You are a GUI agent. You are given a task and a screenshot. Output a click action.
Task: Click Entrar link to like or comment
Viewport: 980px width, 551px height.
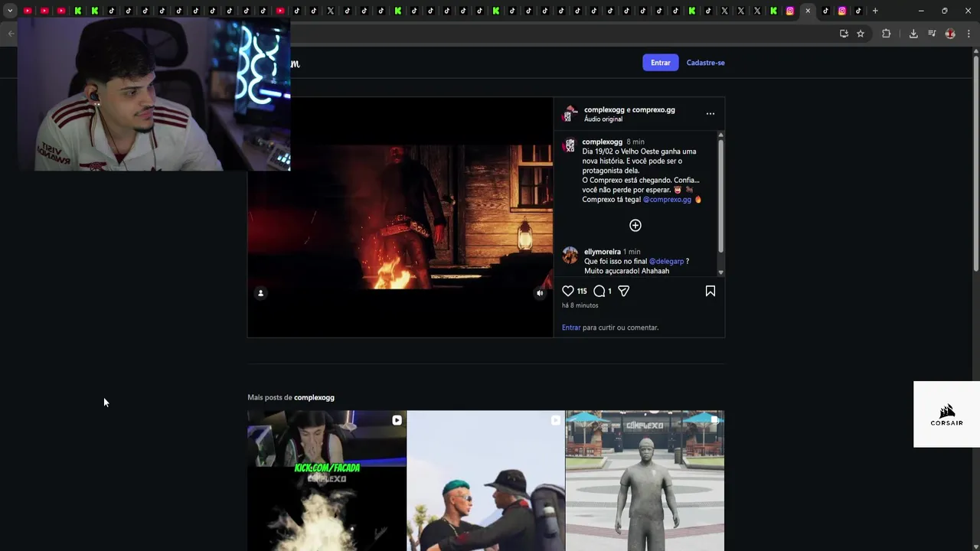click(571, 328)
